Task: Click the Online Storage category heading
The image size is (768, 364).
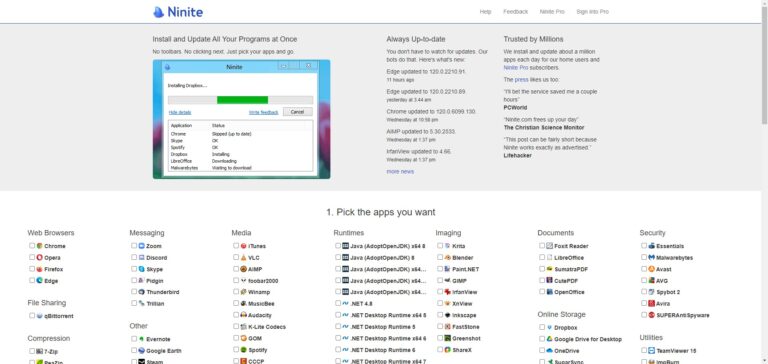Action: point(561,315)
